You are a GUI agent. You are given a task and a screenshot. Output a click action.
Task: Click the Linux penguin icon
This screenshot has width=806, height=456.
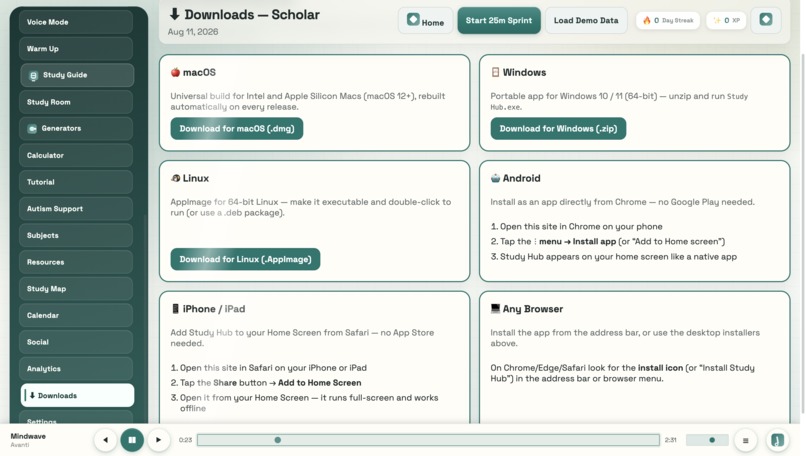(x=175, y=178)
